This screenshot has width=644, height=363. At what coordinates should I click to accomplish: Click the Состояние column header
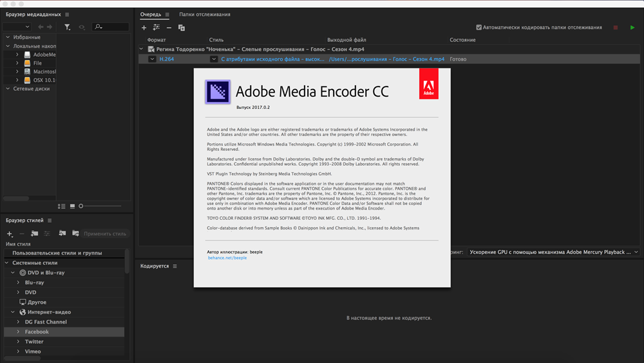click(x=462, y=40)
